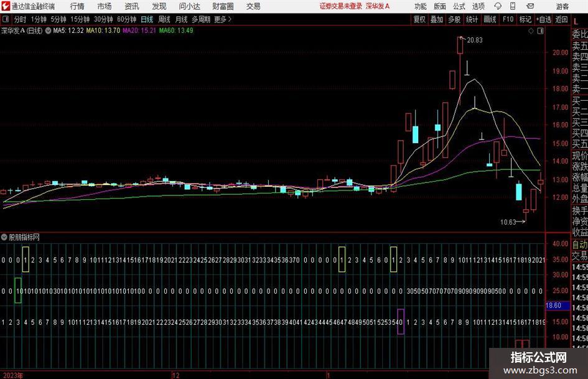Viewport: 588px width, 379px height.
Task: Add stock with +自选 button
Action: 544,19
